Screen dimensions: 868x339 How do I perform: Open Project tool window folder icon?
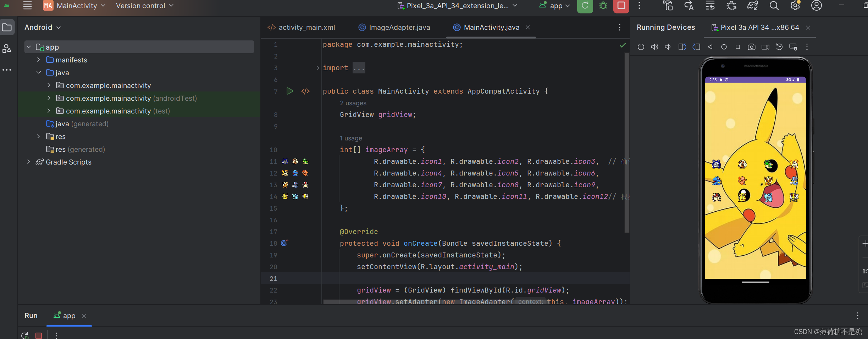pyautogui.click(x=7, y=27)
